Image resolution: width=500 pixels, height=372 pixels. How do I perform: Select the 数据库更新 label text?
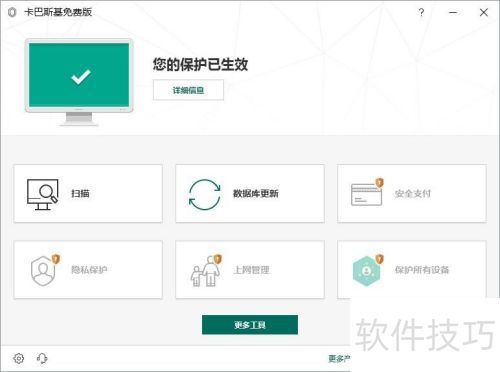click(x=256, y=194)
